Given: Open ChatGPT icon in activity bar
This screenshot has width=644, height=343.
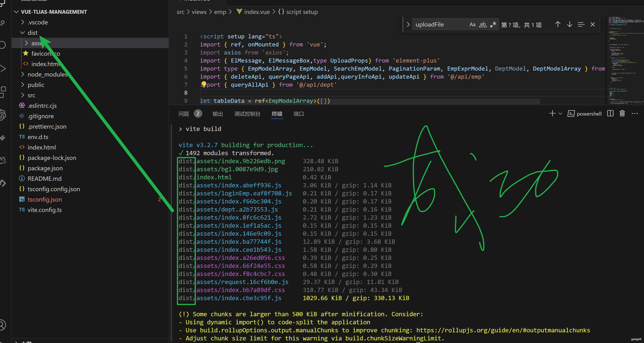Looking at the screenshot, I should (x=3, y=115).
